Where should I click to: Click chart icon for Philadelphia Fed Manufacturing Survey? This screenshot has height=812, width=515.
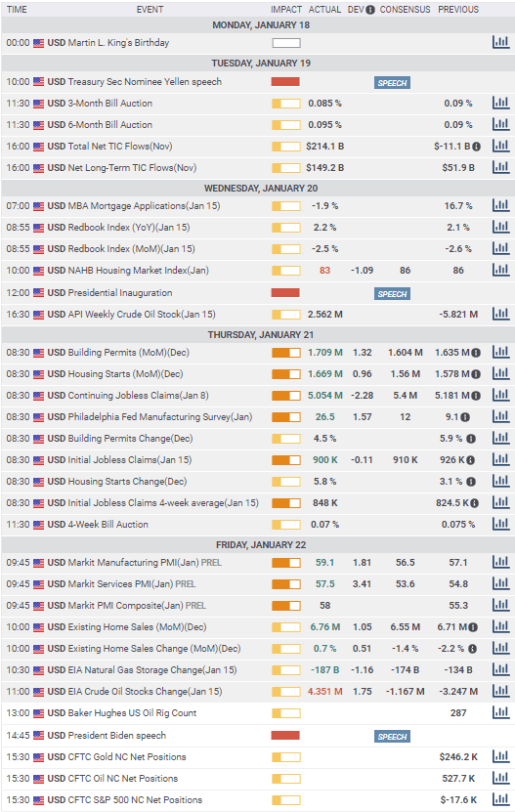[x=500, y=416]
